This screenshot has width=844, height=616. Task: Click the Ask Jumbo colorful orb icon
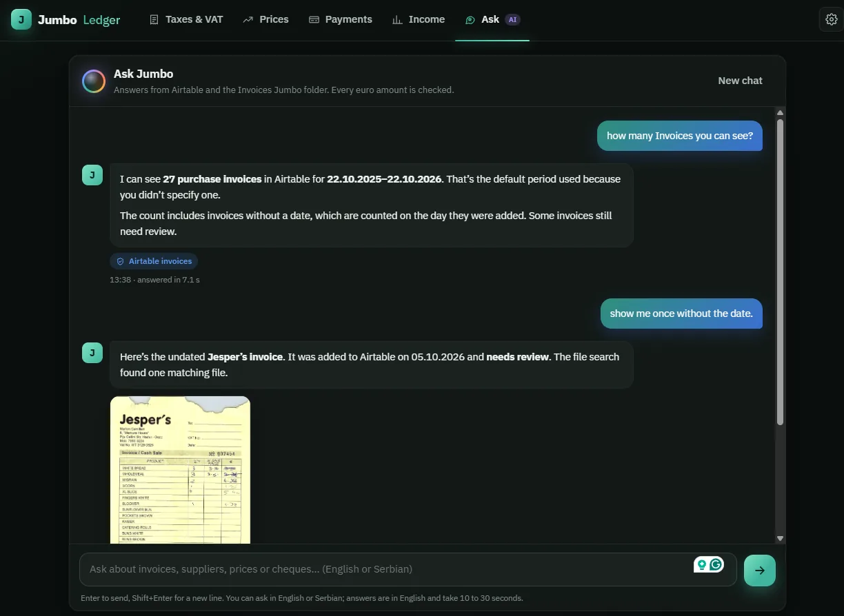coord(94,81)
